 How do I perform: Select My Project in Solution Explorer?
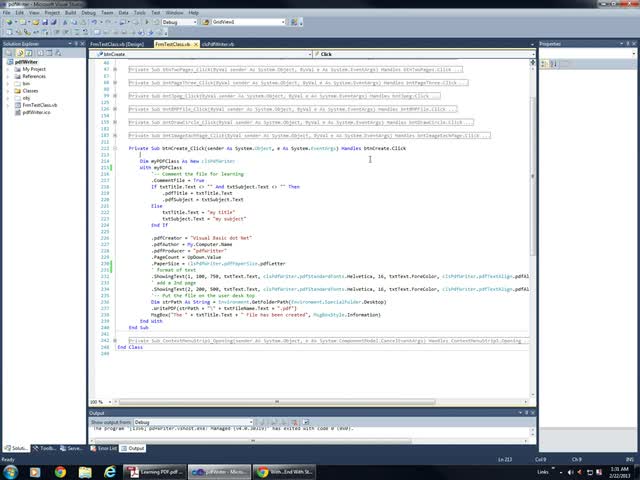pos(34,69)
